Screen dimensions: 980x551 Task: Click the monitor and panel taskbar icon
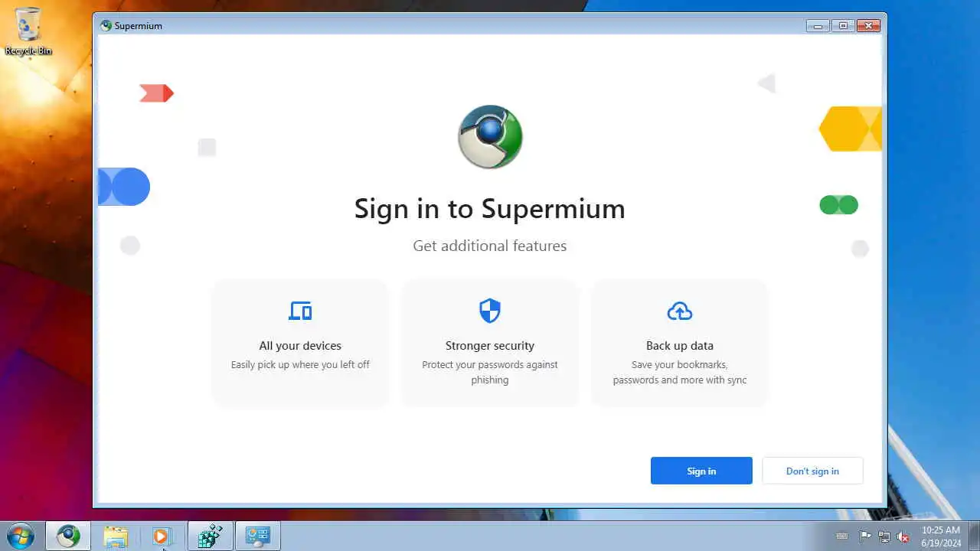point(257,536)
